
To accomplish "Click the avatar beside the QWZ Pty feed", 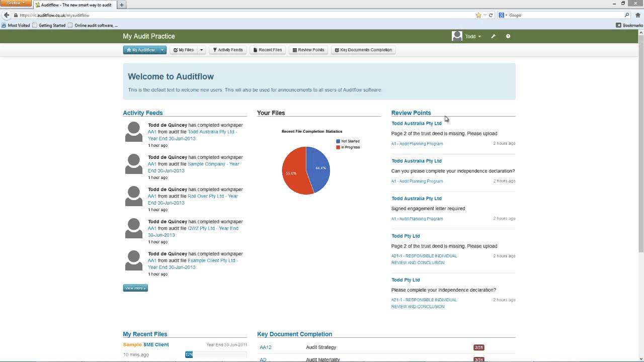I will point(134,228).
